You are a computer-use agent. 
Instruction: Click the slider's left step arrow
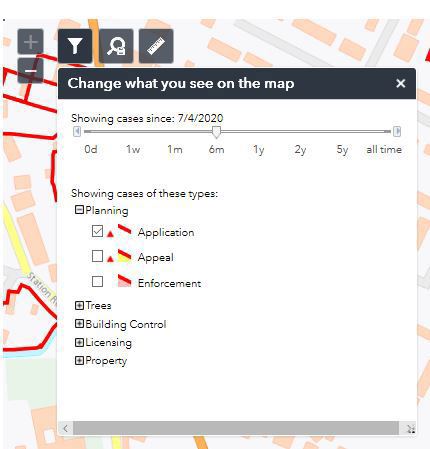(x=77, y=131)
